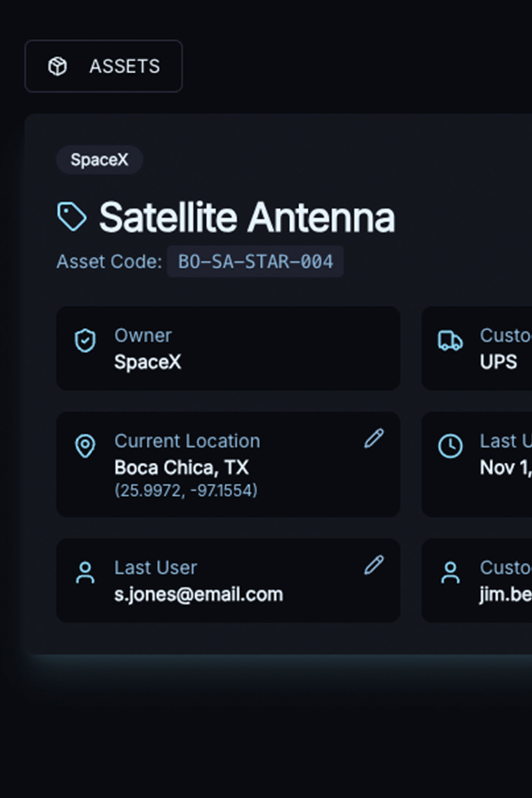Click the Nov 1 date value
532x798 pixels.
click(x=505, y=467)
